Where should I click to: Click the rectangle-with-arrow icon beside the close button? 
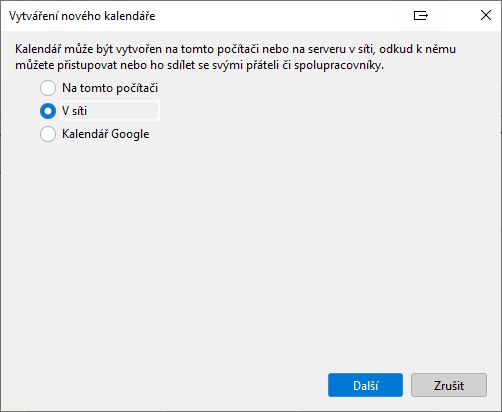pos(421,15)
